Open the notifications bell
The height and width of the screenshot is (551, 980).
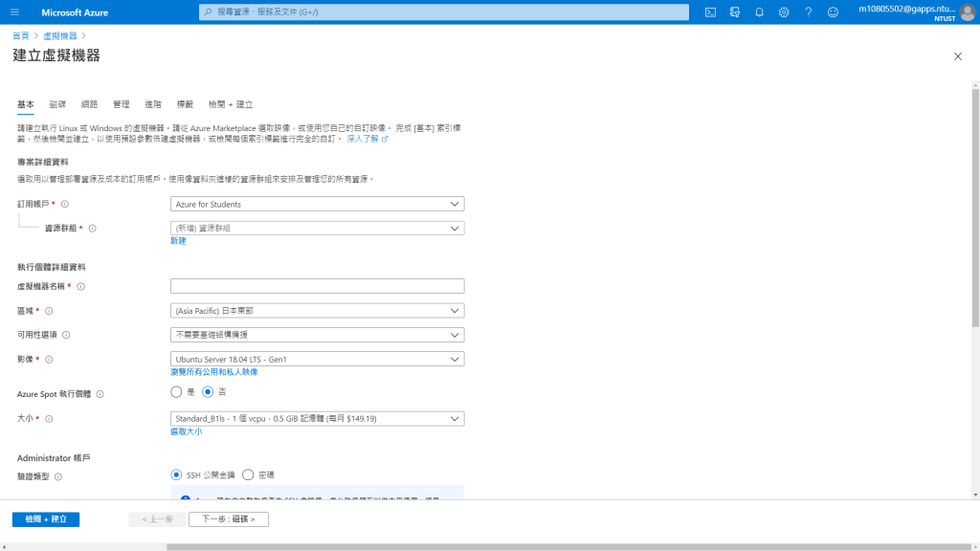pyautogui.click(x=759, y=11)
